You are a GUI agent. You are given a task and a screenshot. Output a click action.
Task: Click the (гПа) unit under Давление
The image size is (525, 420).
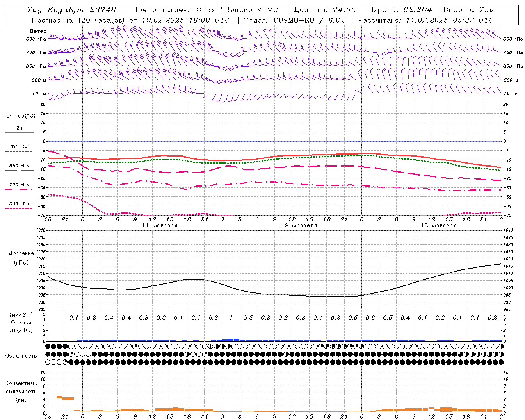(21, 262)
